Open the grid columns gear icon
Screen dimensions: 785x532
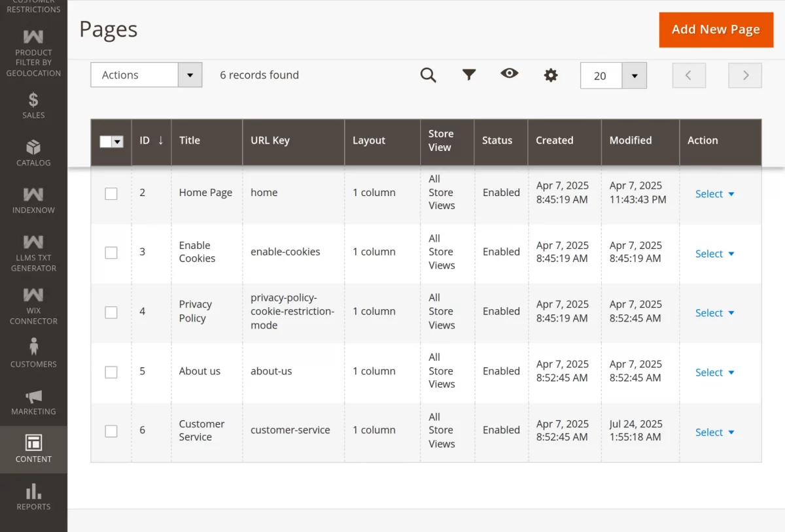pyautogui.click(x=551, y=74)
